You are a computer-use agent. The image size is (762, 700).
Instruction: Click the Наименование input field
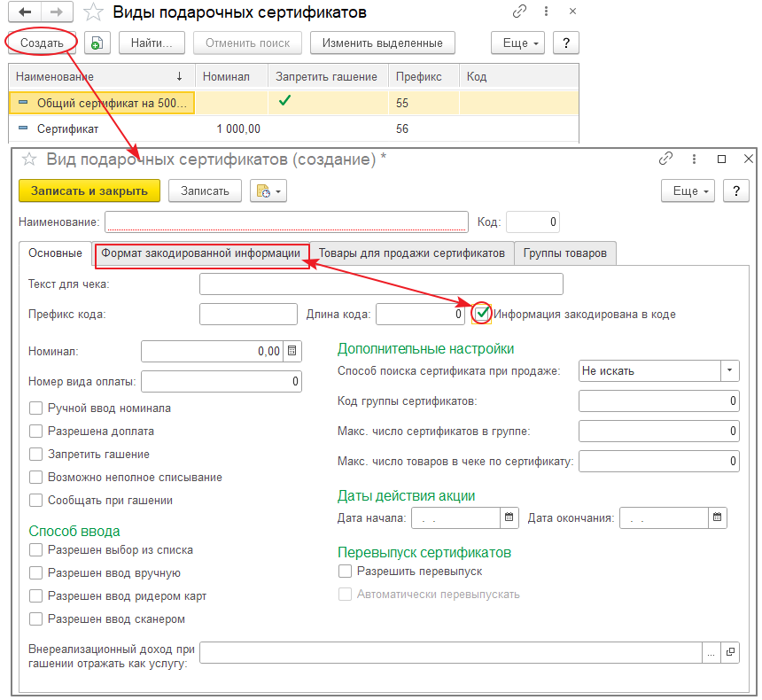tap(286, 222)
